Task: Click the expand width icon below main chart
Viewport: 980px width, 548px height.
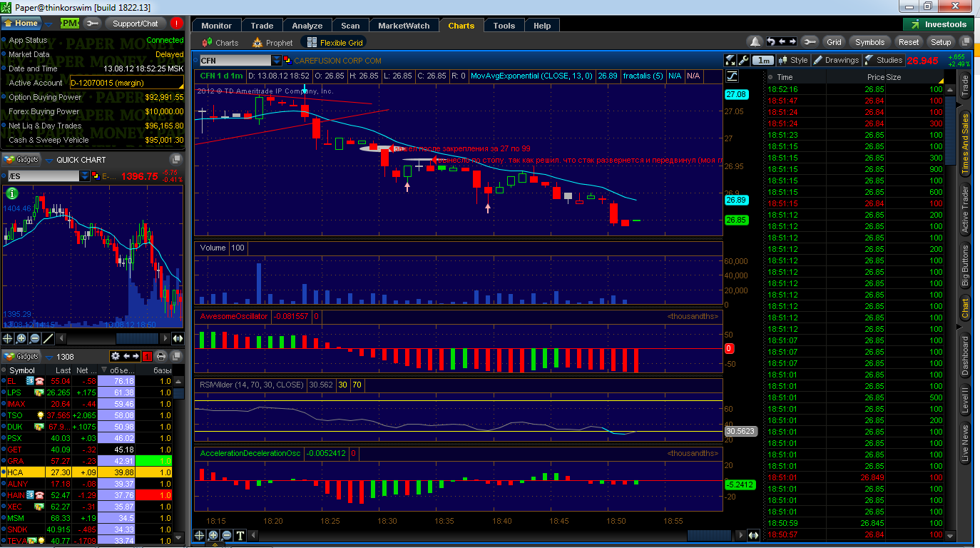Action: click(x=754, y=535)
